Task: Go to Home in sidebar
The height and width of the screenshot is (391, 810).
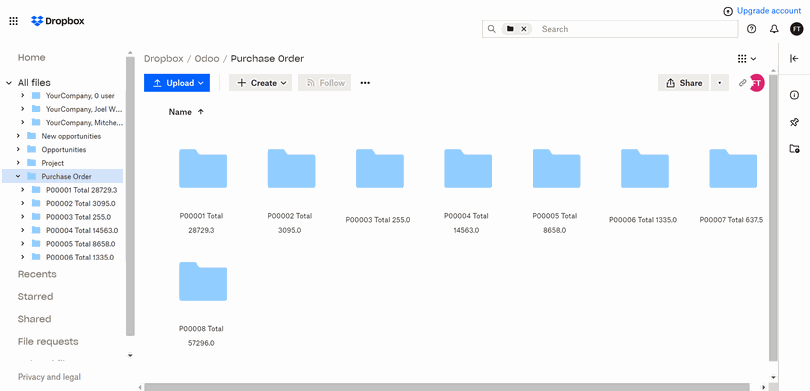Action: pos(32,57)
